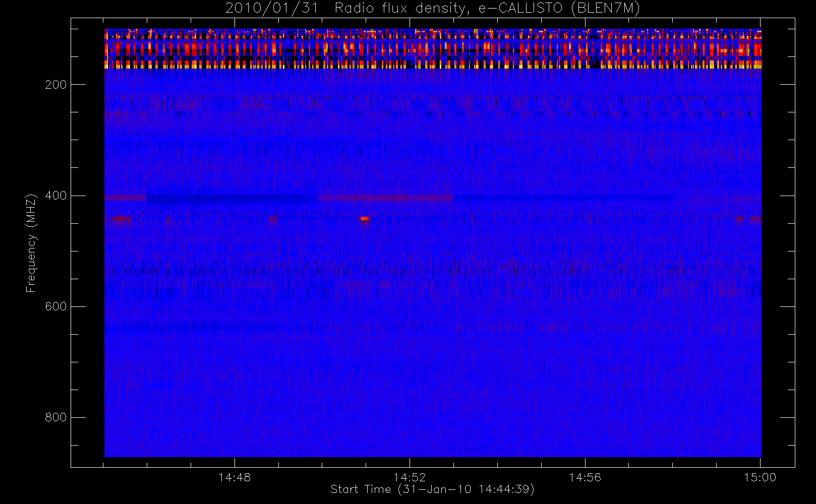Click the 14:52 time tick label
Viewport: 816px width, 504px height.
point(410,477)
